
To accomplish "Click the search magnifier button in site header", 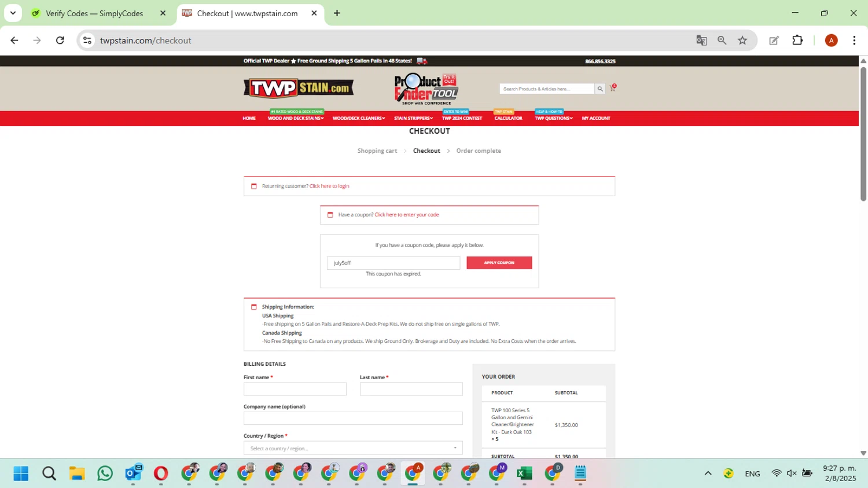I will point(600,89).
